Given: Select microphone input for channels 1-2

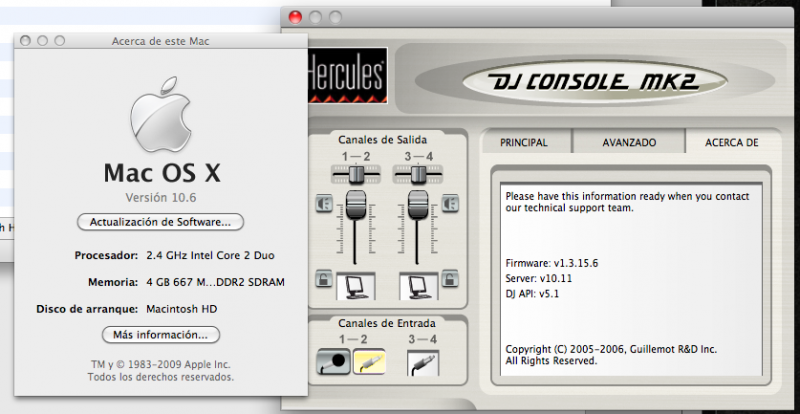Looking at the screenshot, I should click(x=333, y=362).
